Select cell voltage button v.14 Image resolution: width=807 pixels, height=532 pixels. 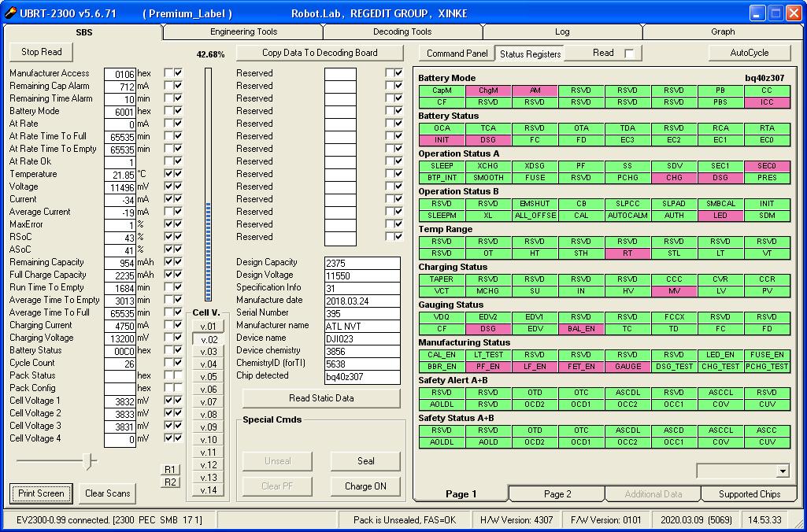pyautogui.click(x=209, y=490)
